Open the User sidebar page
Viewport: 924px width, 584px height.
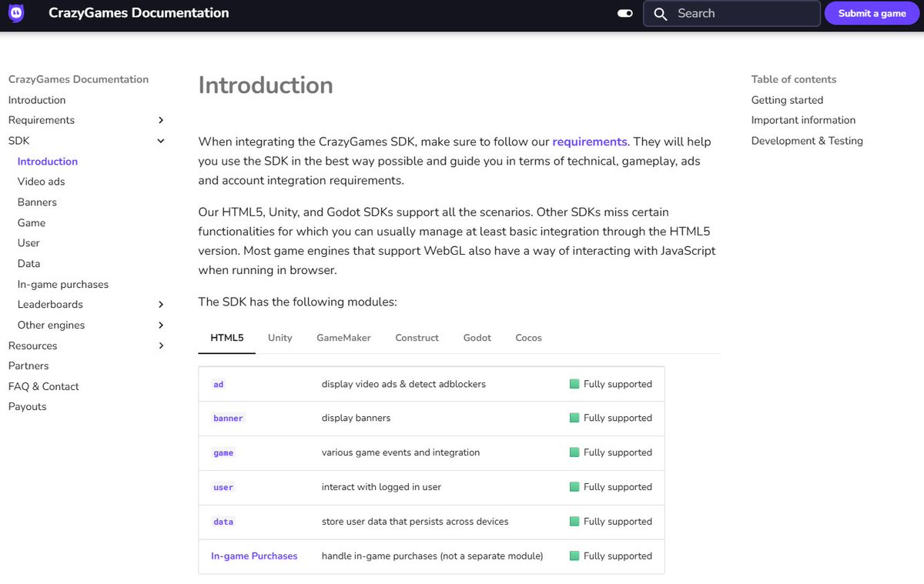[x=28, y=243]
